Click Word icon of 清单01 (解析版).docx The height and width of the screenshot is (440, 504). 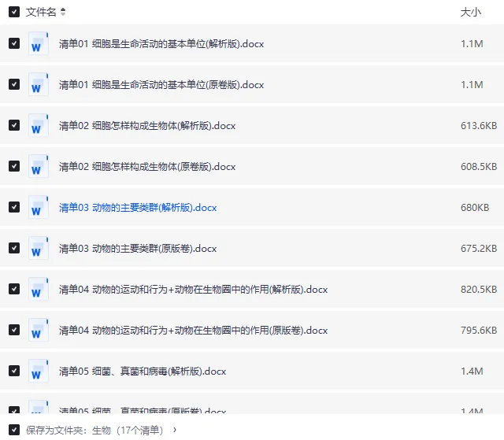click(39, 43)
